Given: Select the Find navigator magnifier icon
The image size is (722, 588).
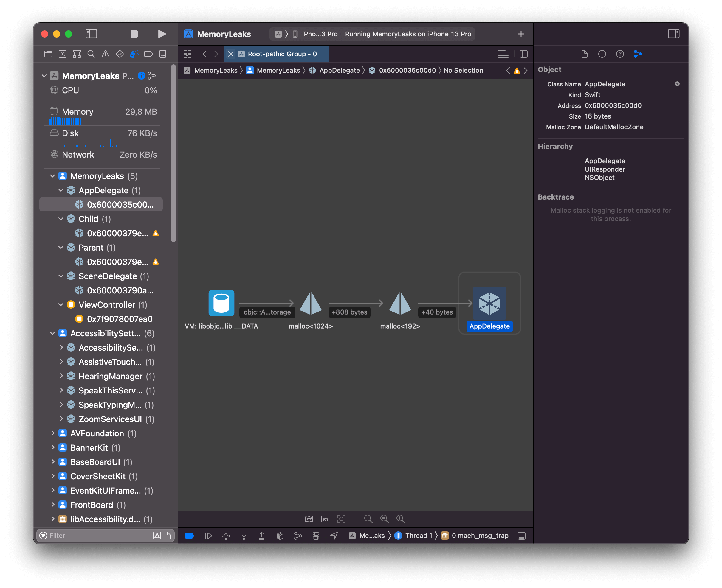Looking at the screenshot, I should click(91, 54).
